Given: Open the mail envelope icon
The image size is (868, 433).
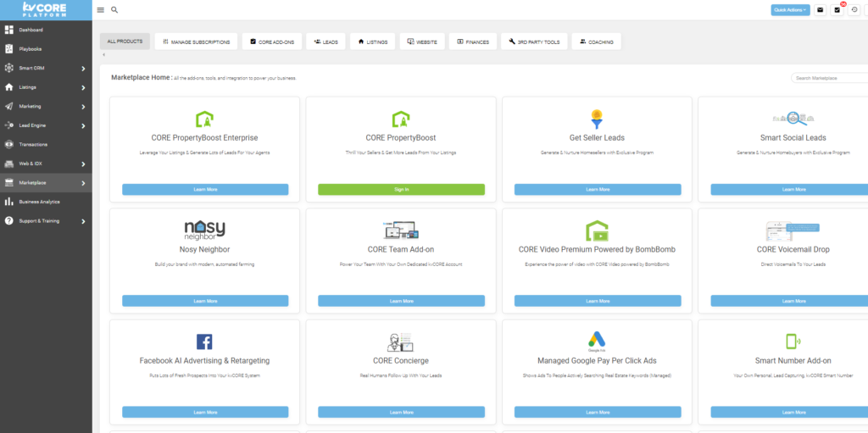Looking at the screenshot, I should coord(820,10).
